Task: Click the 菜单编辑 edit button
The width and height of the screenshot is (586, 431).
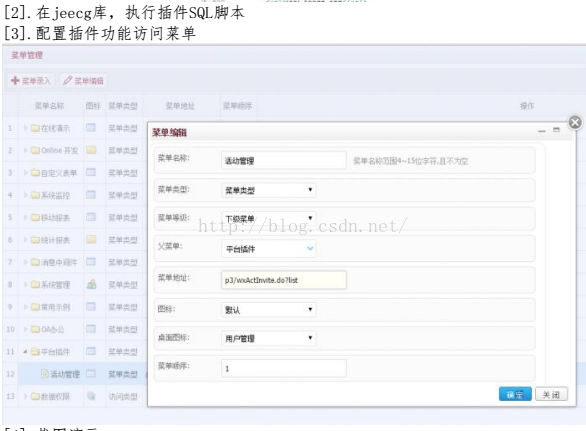Action: point(84,81)
